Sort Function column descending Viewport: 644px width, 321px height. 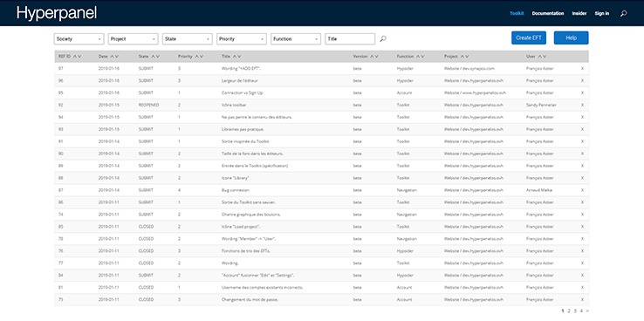pos(422,56)
